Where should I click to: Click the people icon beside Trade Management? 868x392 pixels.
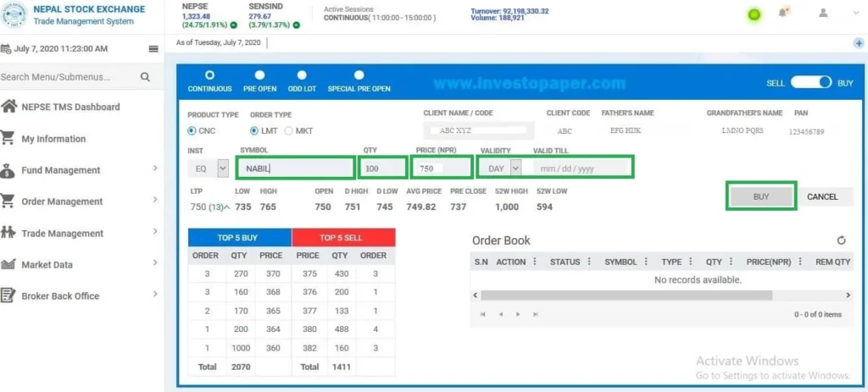8,232
